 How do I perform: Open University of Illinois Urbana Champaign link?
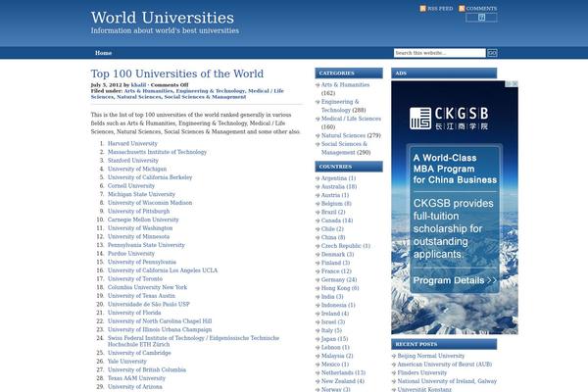[160, 329]
